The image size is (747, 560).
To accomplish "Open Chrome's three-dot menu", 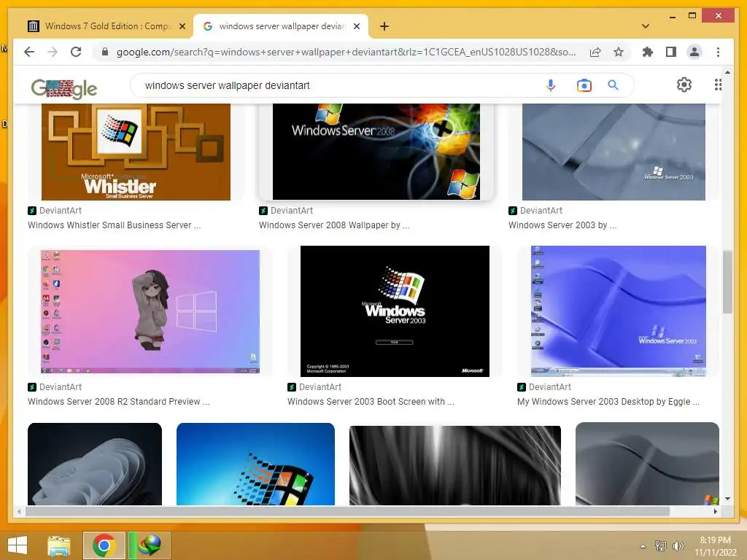I will 718,52.
